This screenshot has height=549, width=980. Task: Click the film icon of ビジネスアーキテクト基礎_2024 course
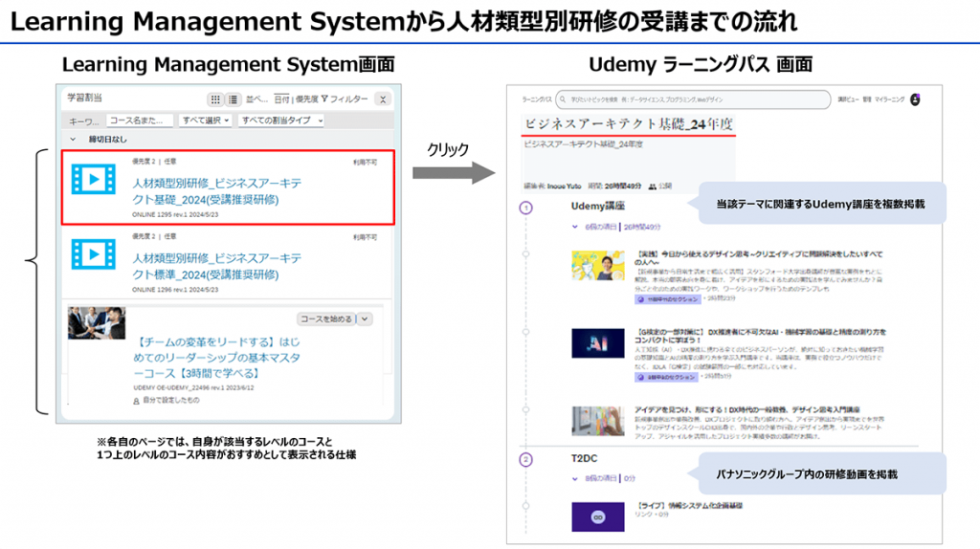[x=93, y=179]
